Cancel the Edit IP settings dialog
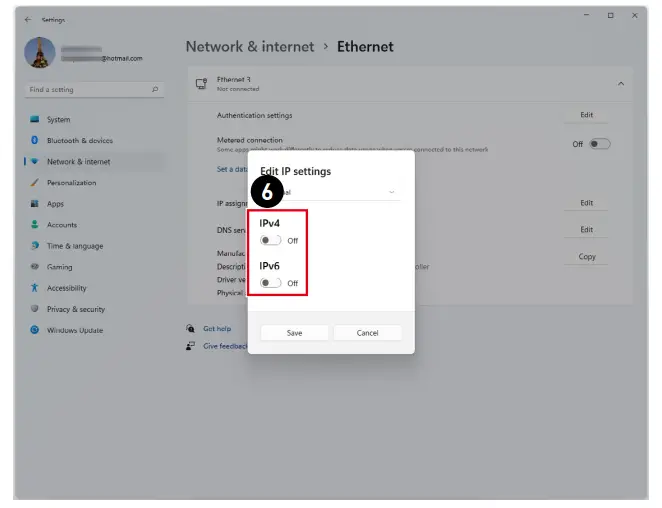Viewport: 662px width, 508px height. 367,333
